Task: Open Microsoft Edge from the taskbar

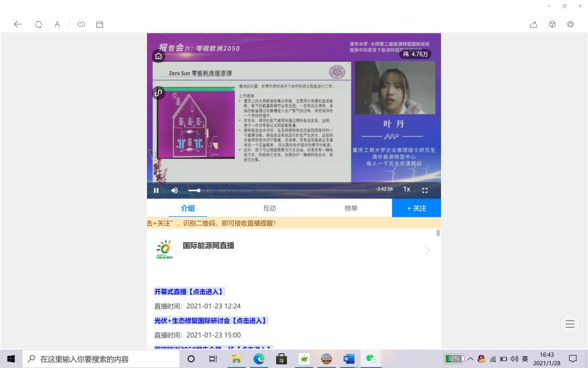Action: click(x=258, y=359)
